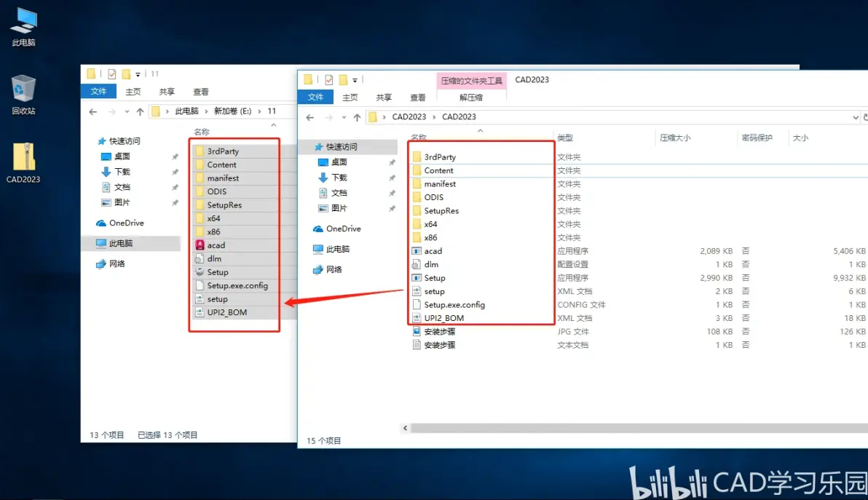
Task: Open the 此电脑 desktop icon
Action: pos(24,28)
